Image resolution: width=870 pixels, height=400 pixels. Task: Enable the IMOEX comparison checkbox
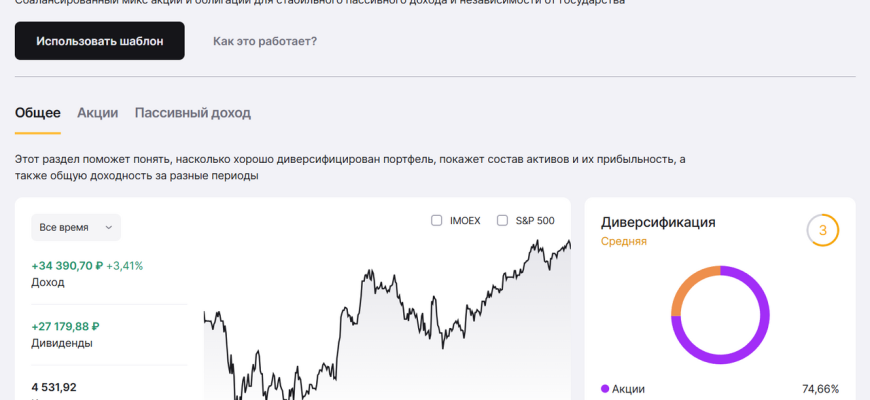point(437,220)
